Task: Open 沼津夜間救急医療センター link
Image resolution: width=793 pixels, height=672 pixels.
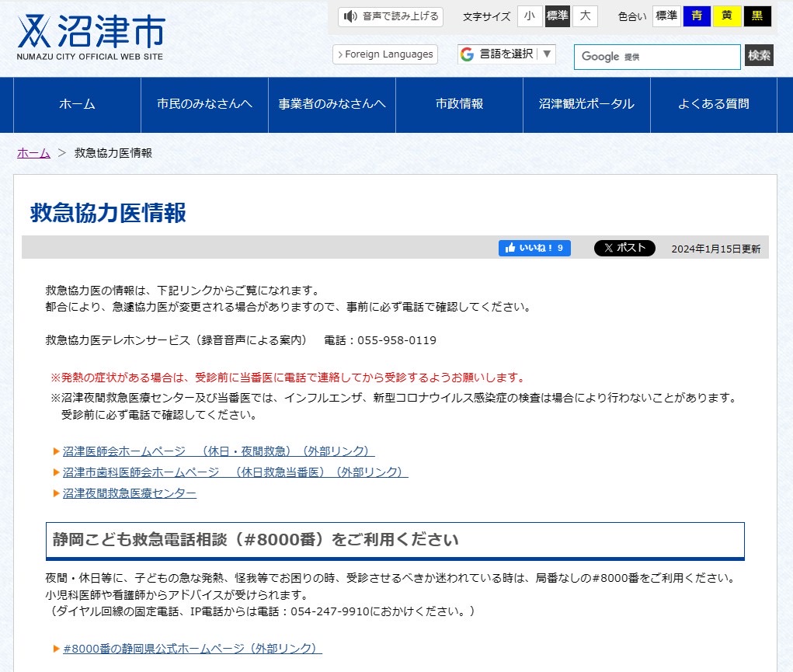Action: tap(130, 493)
